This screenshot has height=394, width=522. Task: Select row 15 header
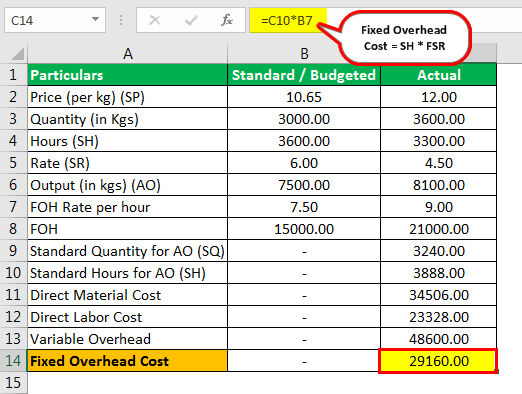(13, 383)
